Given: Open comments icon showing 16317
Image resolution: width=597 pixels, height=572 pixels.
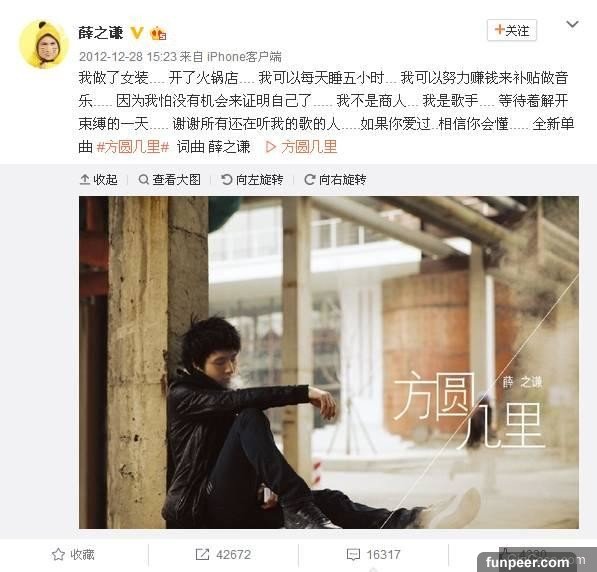Looking at the screenshot, I should pos(353,554).
